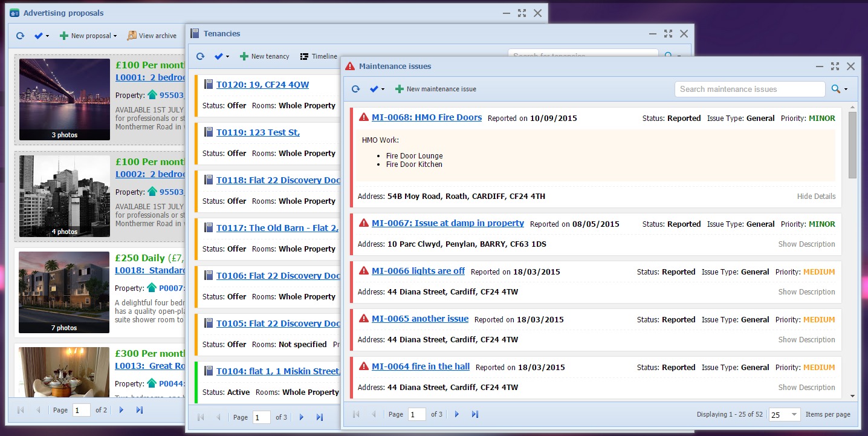Click the property house icon for L0001
868x436 pixels.
coord(152,95)
